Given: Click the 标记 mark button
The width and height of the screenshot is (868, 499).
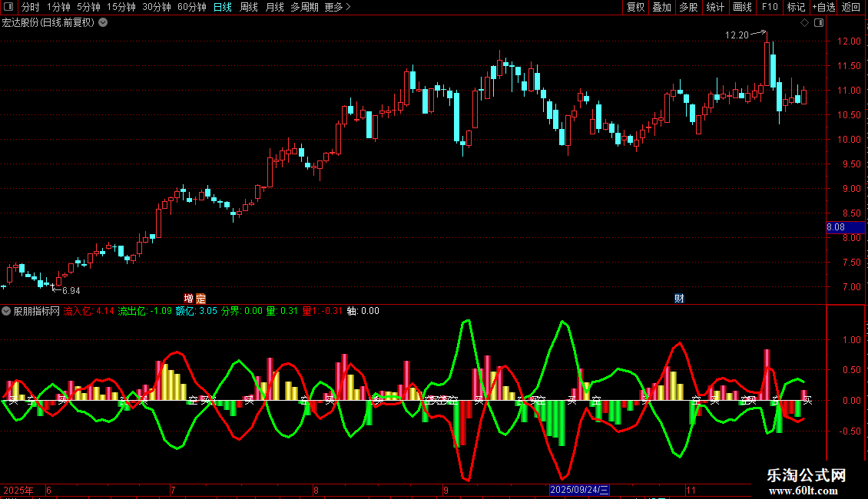Looking at the screenshot, I should (796, 7).
